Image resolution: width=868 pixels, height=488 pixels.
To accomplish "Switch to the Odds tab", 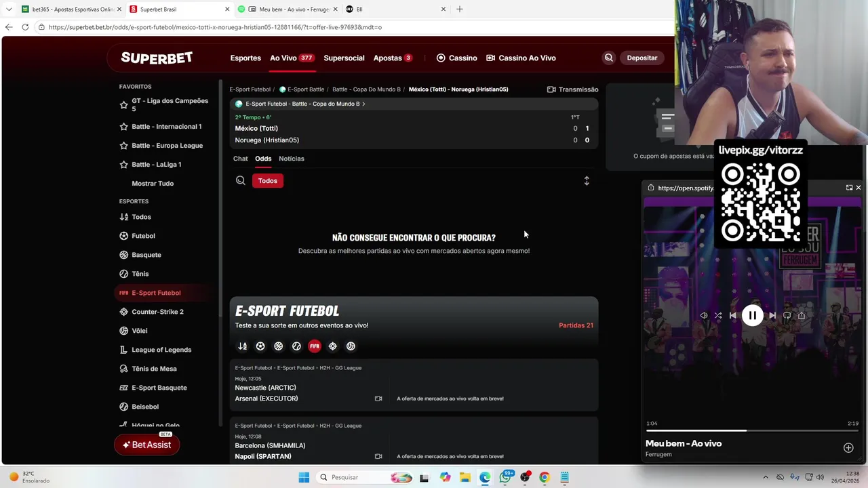I will point(263,159).
